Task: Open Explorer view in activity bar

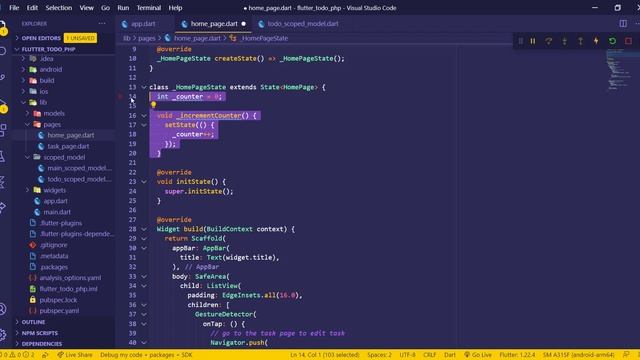Action: coord(2,27)
